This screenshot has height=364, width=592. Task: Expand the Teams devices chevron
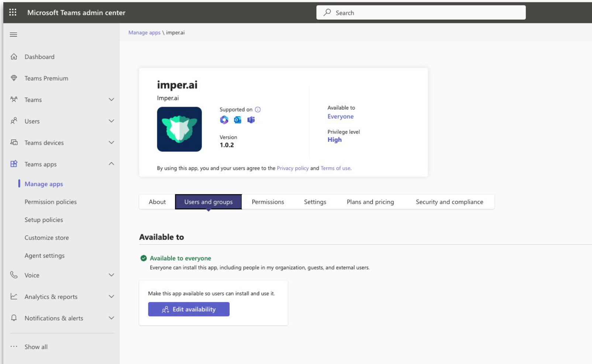(111, 142)
